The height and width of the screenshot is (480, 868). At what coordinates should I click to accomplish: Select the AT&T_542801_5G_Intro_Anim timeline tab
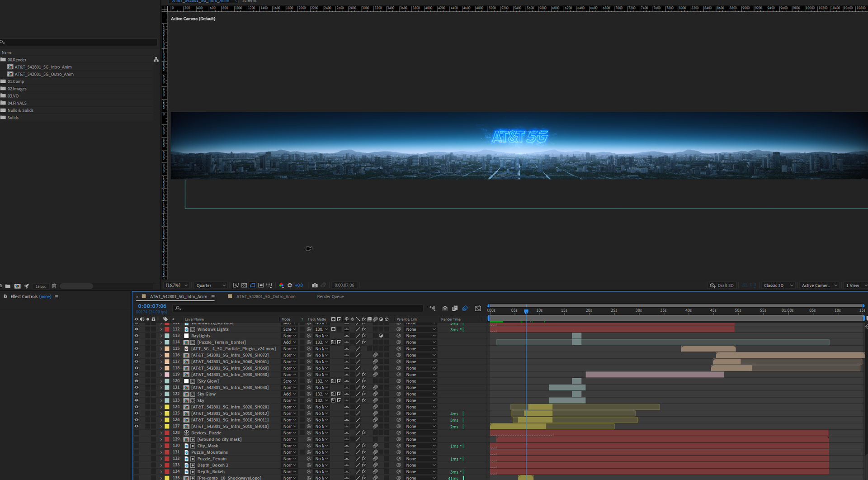[179, 297]
